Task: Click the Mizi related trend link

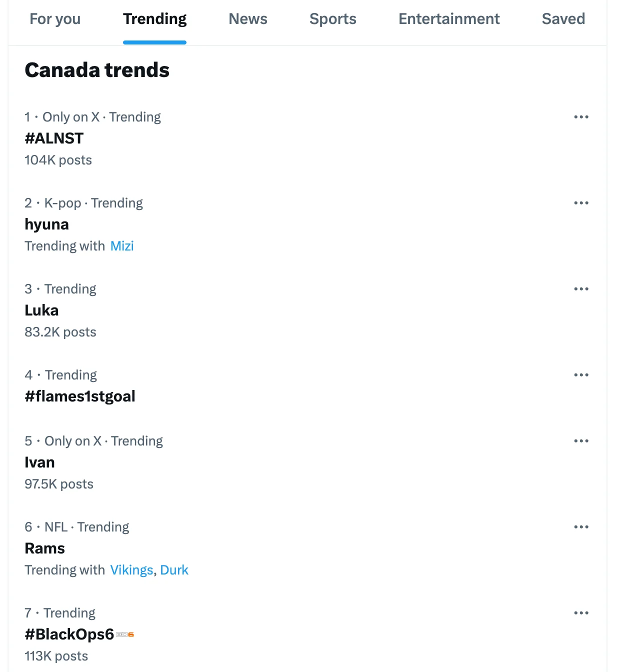Action: (122, 246)
